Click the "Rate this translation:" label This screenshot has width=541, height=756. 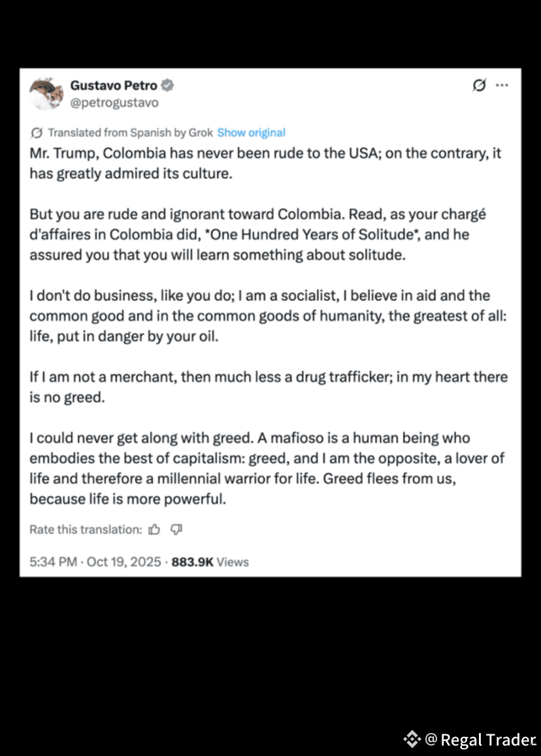(x=86, y=529)
